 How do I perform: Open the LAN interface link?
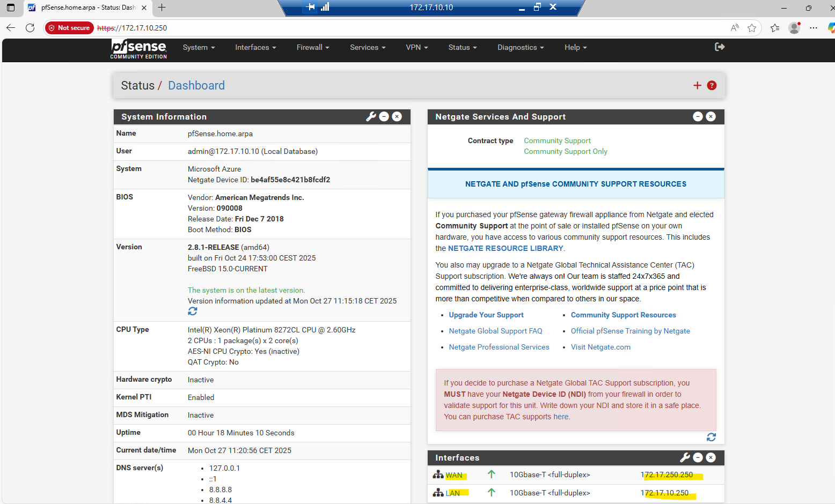pyautogui.click(x=453, y=493)
